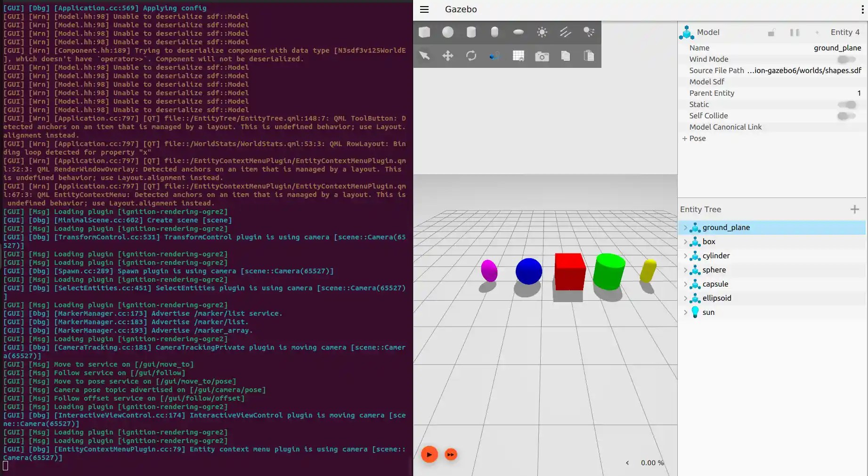The height and width of the screenshot is (476, 868).
Task: Click the Parent Entity row label
Action: click(x=712, y=93)
